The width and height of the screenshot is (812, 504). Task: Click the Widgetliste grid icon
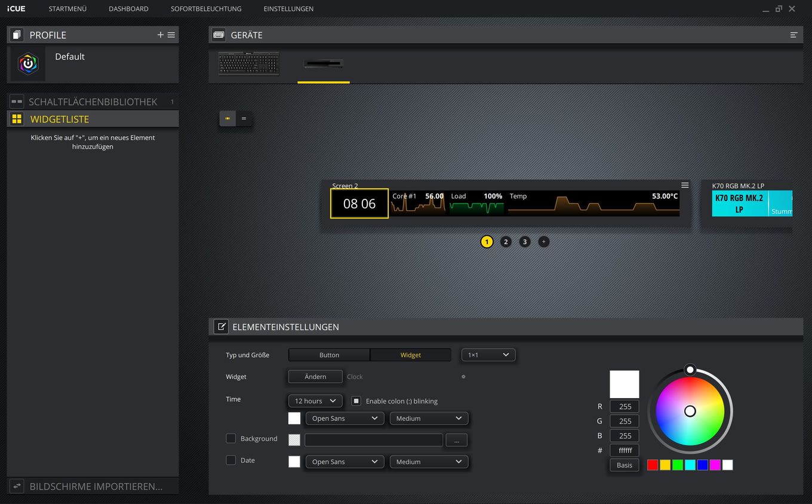coord(17,119)
